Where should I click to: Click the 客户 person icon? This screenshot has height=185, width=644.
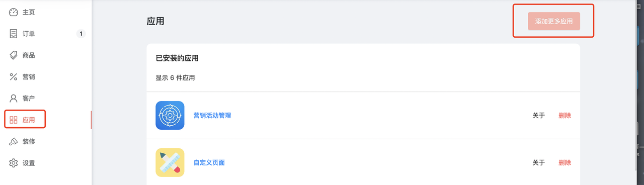tap(14, 98)
